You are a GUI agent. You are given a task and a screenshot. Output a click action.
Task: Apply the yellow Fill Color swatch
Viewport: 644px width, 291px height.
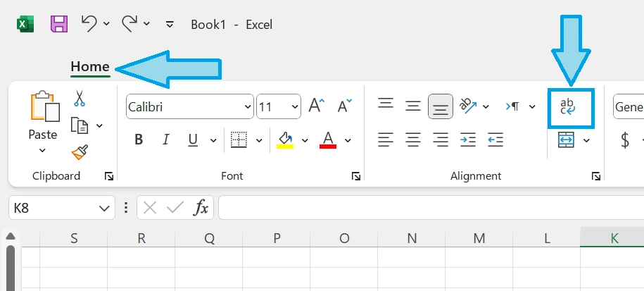click(285, 140)
